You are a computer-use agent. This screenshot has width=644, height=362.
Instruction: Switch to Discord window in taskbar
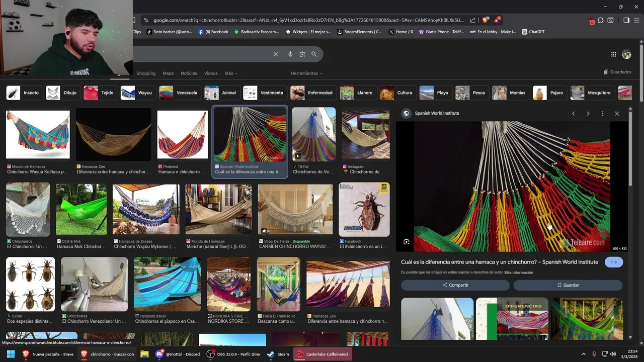[x=178, y=354]
